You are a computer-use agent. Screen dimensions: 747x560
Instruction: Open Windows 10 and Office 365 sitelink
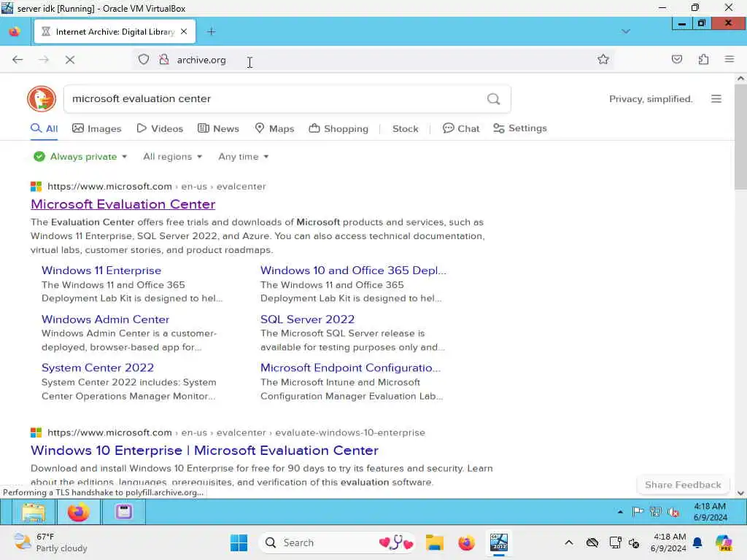point(353,271)
